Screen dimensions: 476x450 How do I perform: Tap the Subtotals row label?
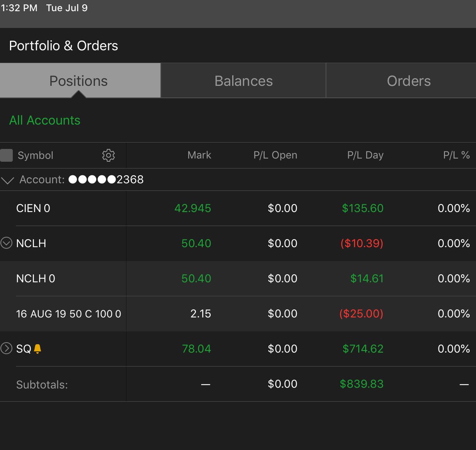42,385
